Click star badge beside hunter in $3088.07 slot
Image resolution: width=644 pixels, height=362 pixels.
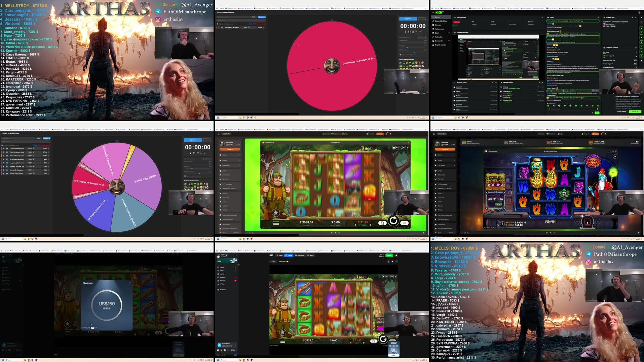point(276,213)
